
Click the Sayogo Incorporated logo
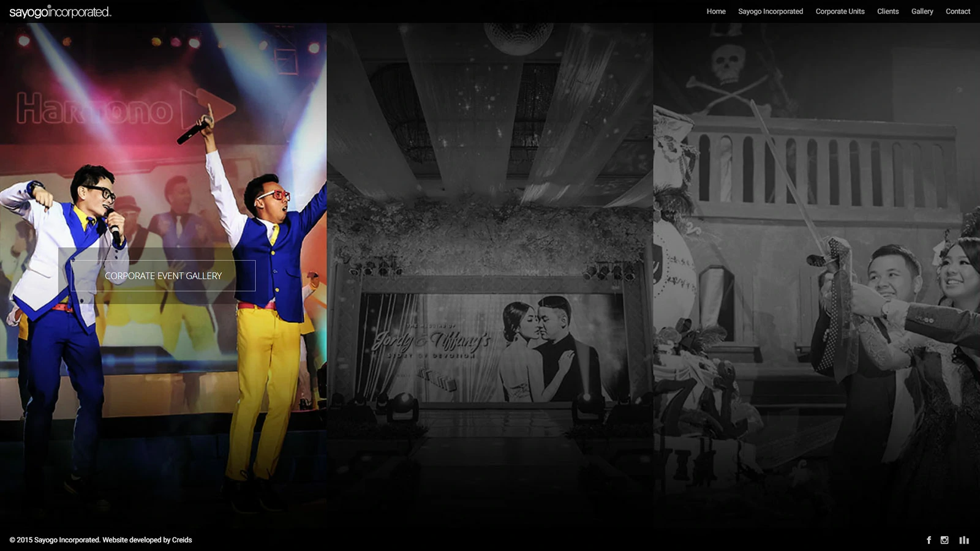tap(60, 12)
